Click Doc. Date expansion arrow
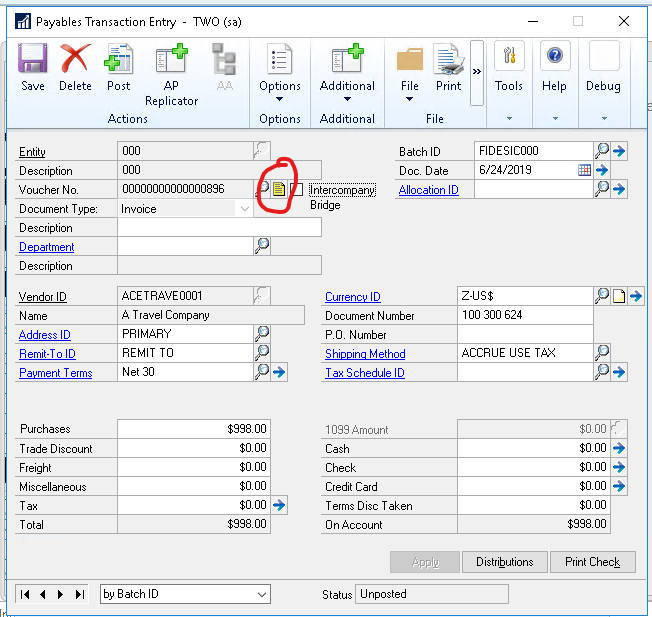652x617 pixels. pyautogui.click(x=602, y=170)
